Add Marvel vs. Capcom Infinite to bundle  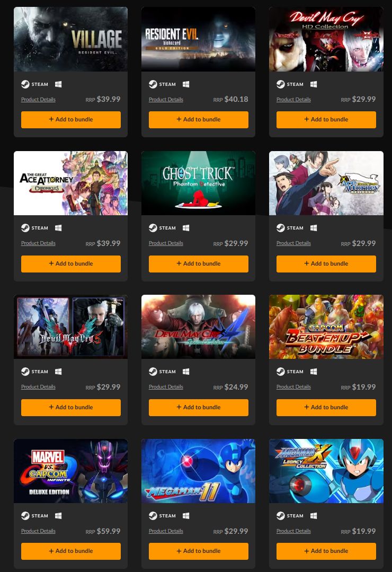(x=71, y=551)
